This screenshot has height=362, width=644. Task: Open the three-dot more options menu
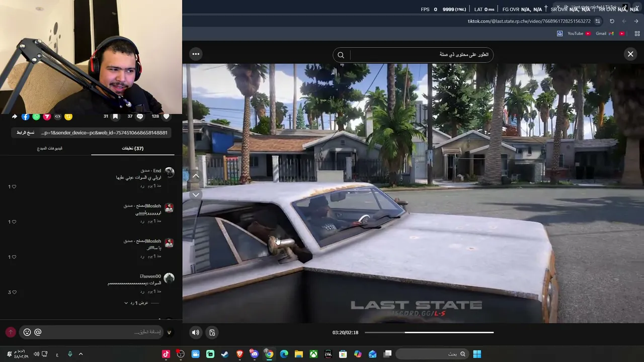point(196,54)
